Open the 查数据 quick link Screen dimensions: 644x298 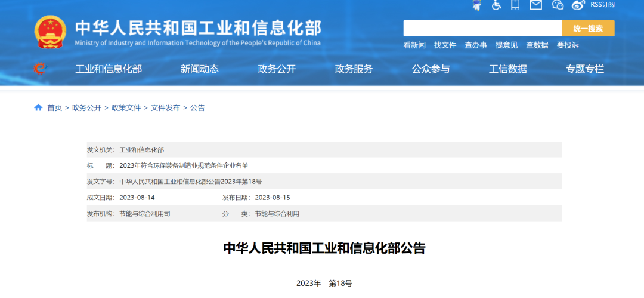coord(537,45)
